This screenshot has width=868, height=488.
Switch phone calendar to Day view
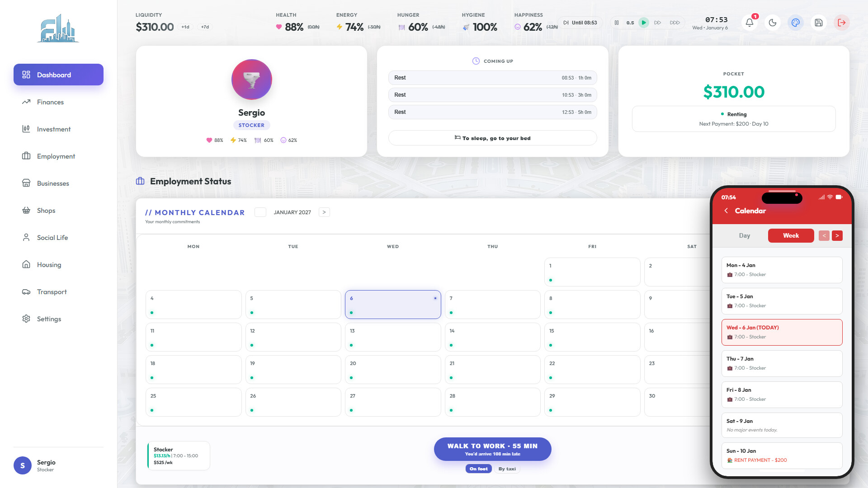coord(745,235)
